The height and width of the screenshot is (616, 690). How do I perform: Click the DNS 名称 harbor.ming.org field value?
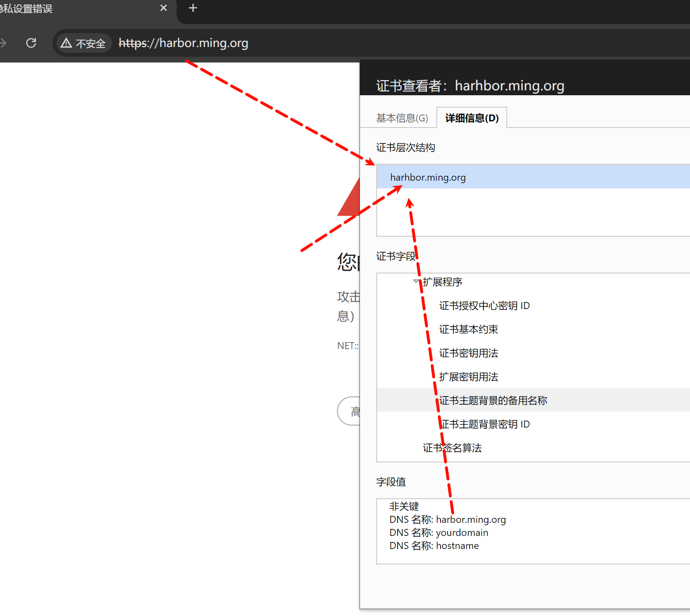447,520
